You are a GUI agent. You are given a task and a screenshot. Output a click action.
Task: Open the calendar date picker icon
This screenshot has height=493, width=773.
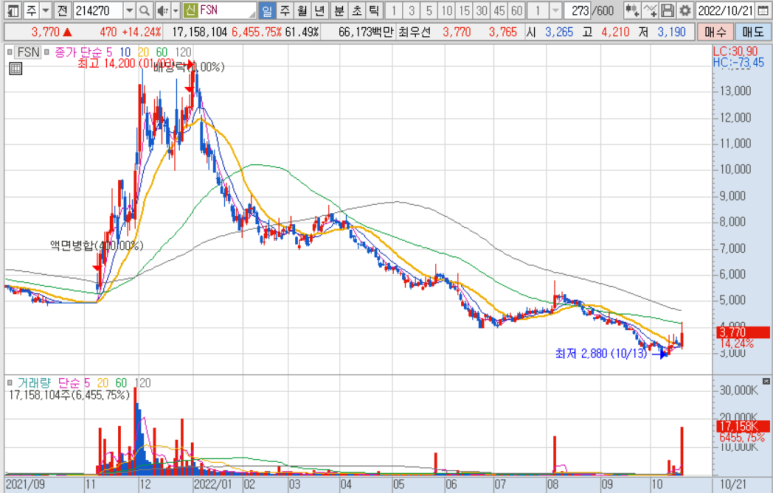pos(763,10)
